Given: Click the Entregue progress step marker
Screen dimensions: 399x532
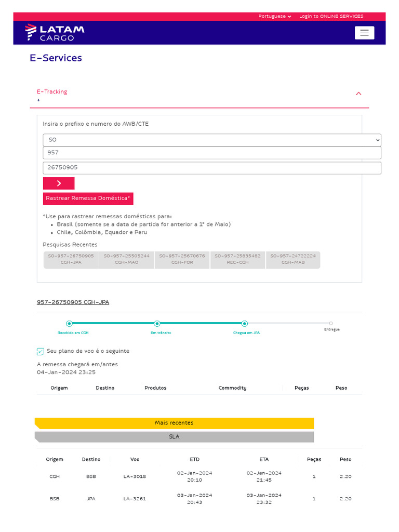Looking at the screenshot, I should coord(331,324).
